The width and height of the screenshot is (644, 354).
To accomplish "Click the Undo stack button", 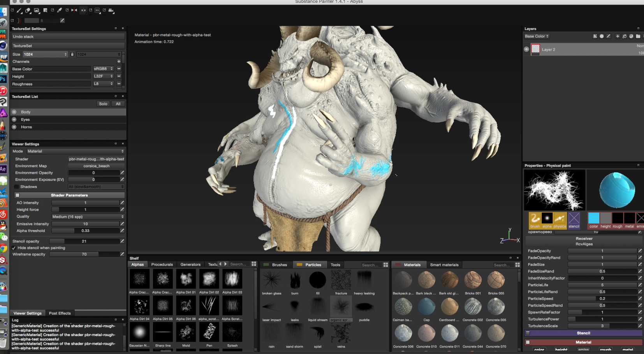I will 68,37.
